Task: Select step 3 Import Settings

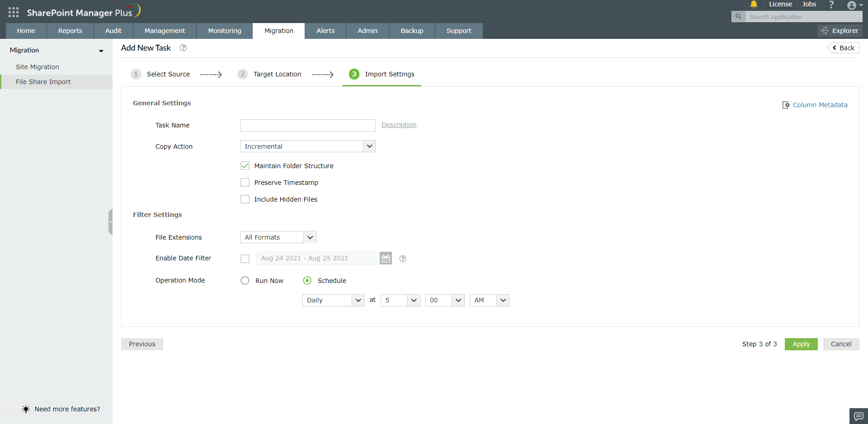Action: click(382, 74)
